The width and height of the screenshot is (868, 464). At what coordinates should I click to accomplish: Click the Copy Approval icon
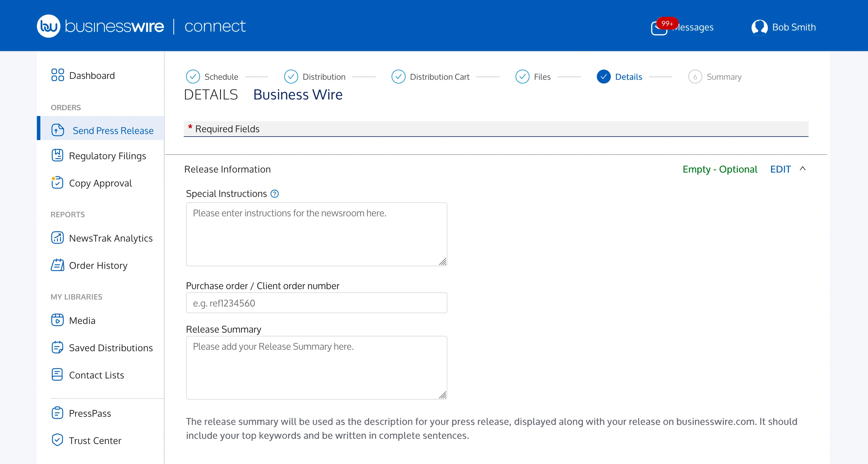point(57,182)
